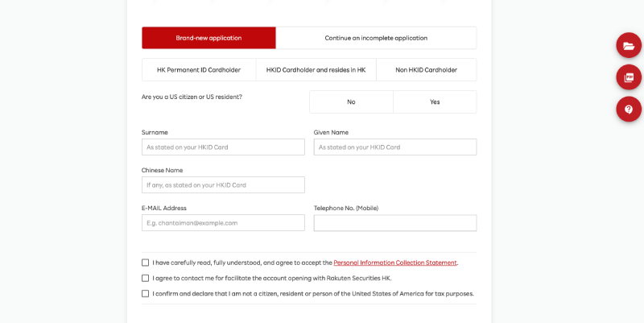644x323 pixels.
Task: Select the Brand-new application tab
Action: (208, 38)
